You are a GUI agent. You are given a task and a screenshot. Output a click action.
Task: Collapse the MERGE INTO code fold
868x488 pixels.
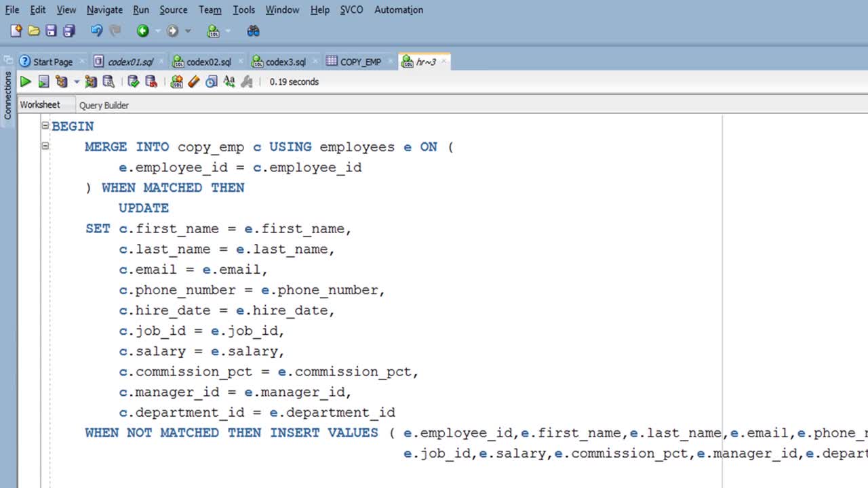pyautogui.click(x=45, y=146)
